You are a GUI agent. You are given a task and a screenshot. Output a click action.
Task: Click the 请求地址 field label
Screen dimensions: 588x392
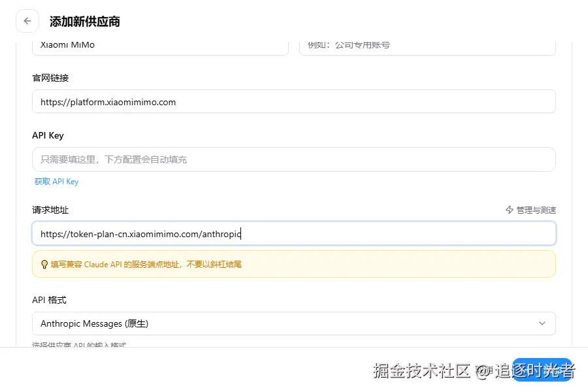point(50,210)
